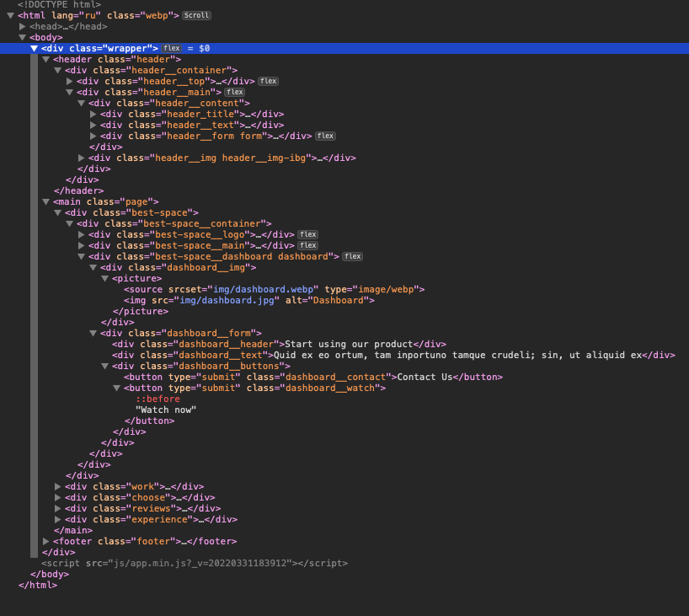
Task: Collapse the header__main div
Action: 69,93
